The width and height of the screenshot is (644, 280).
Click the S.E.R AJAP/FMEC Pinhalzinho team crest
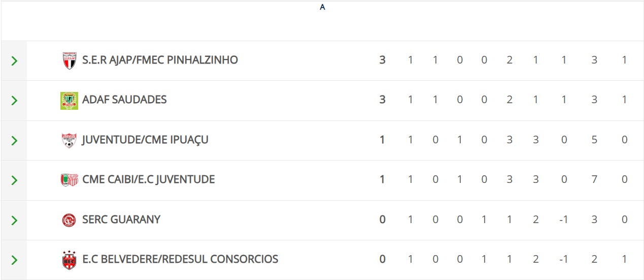[69, 60]
